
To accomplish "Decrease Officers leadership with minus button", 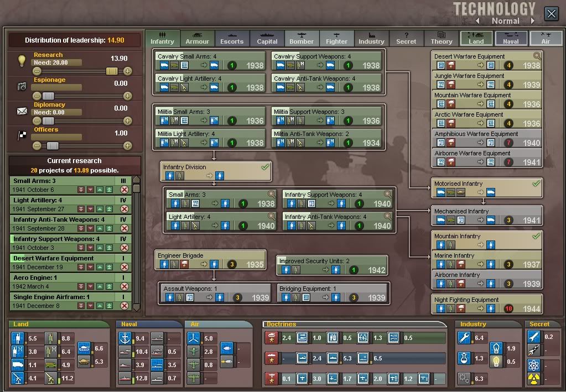I will (37, 146).
